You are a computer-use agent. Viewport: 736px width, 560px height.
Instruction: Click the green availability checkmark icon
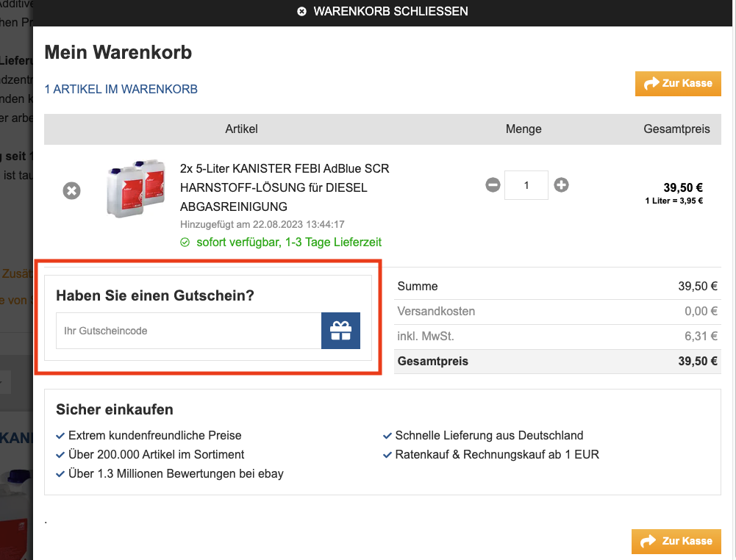click(x=185, y=243)
